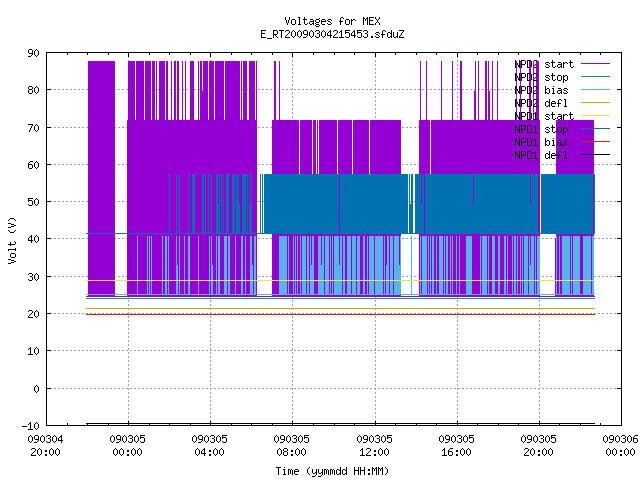Viewport: 640px width, 480px height.
Task: Click the x-axis label 090304 20:00
Action: 46,446
